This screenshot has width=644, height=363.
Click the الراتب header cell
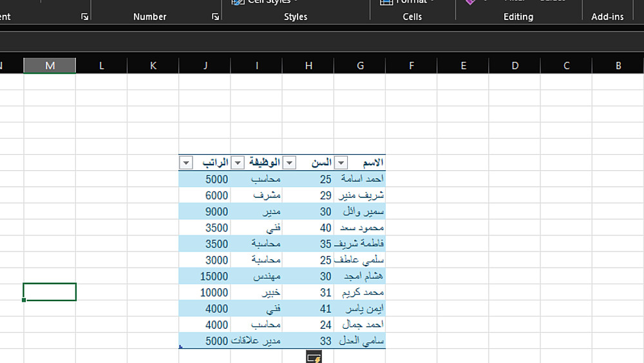pos(205,162)
